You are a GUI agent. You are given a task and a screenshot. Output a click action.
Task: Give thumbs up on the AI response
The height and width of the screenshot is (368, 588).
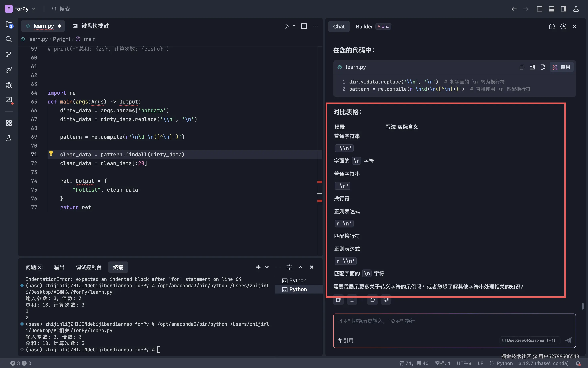(x=372, y=300)
